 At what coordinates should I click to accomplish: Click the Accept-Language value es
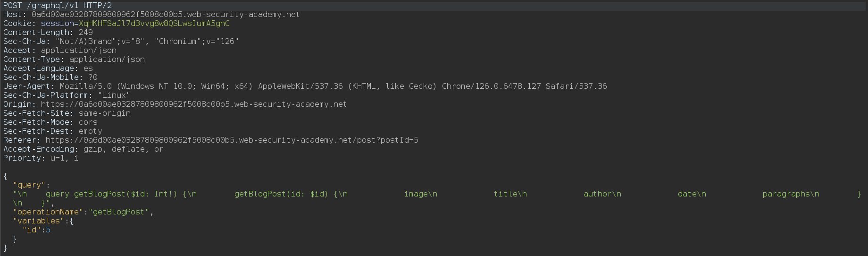point(88,68)
